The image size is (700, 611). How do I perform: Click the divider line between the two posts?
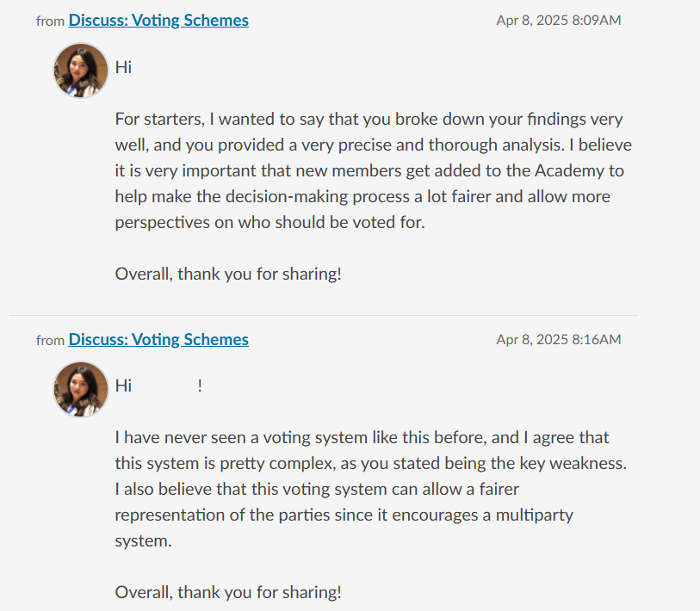coord(324,315)
